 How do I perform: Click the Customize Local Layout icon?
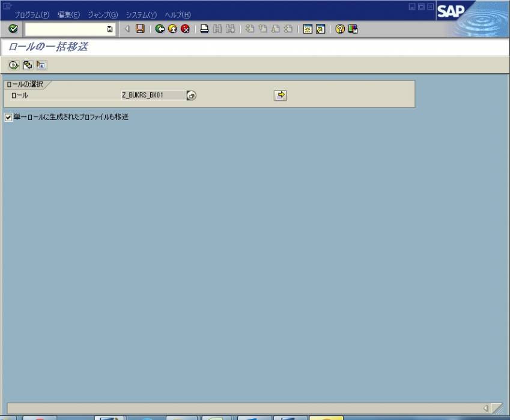(353, 29)
